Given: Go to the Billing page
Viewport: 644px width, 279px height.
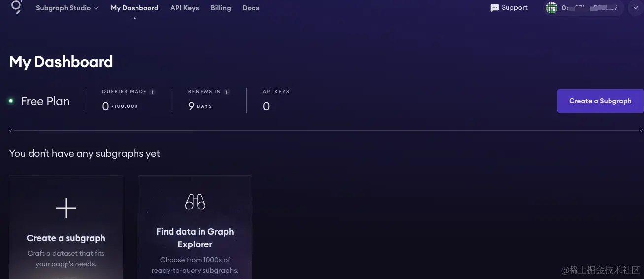Looking at the screenshot, I should [221, 8].
